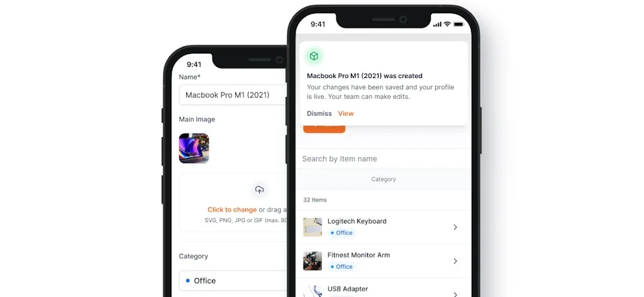Expand the USB Adapter row chevron

pos(455,294)
